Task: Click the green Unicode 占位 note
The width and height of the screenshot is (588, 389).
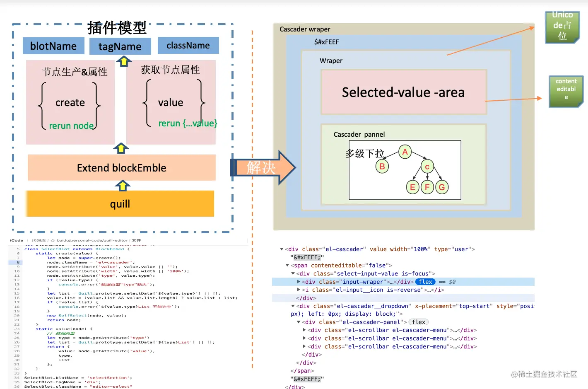Action: tap(562, 27)
